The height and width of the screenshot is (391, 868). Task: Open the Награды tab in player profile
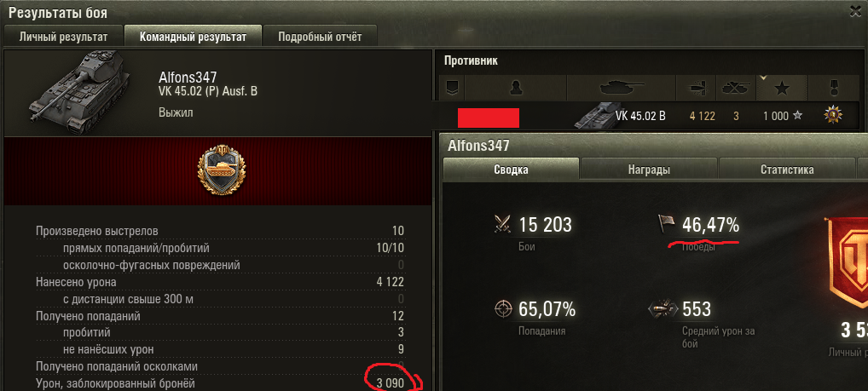click(x=649, y=170)
